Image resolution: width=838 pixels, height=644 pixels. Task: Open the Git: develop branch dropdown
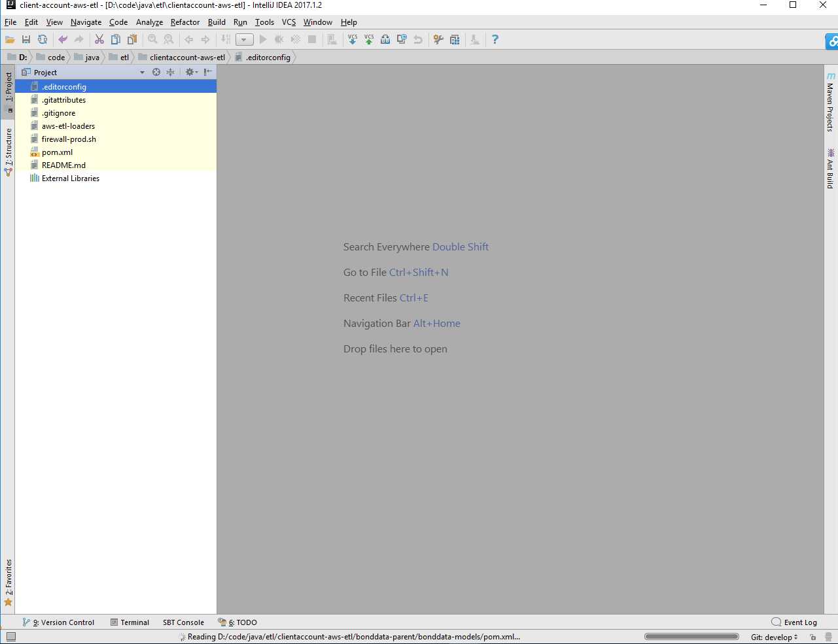click(774, 637)
